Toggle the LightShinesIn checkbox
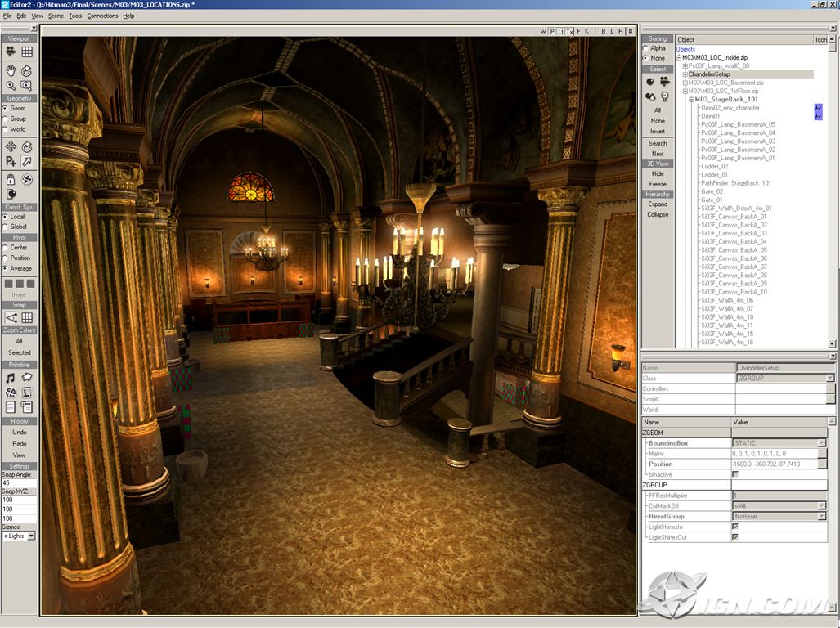Screen dimensions: 840x628 tap(734, 527)
